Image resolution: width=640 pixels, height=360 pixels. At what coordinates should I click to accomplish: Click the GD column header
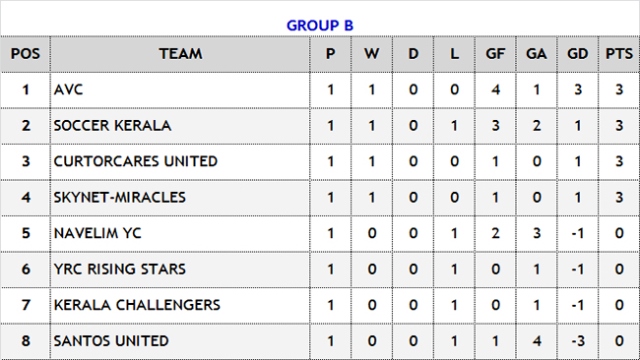[x=578, y=54]
